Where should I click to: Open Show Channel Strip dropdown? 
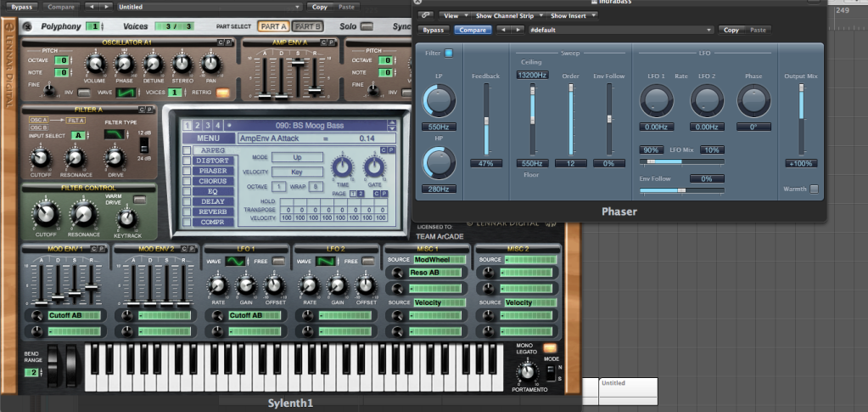tap(510, 15)
